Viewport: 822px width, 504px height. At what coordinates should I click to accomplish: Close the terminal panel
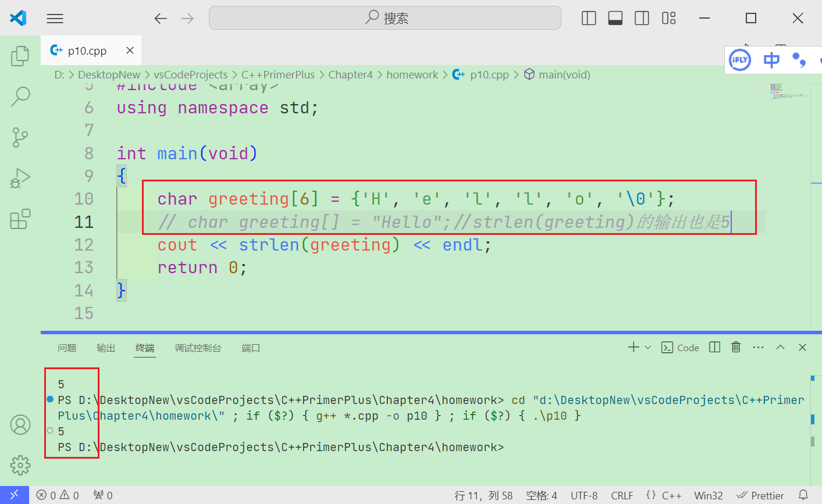(803, 348)
